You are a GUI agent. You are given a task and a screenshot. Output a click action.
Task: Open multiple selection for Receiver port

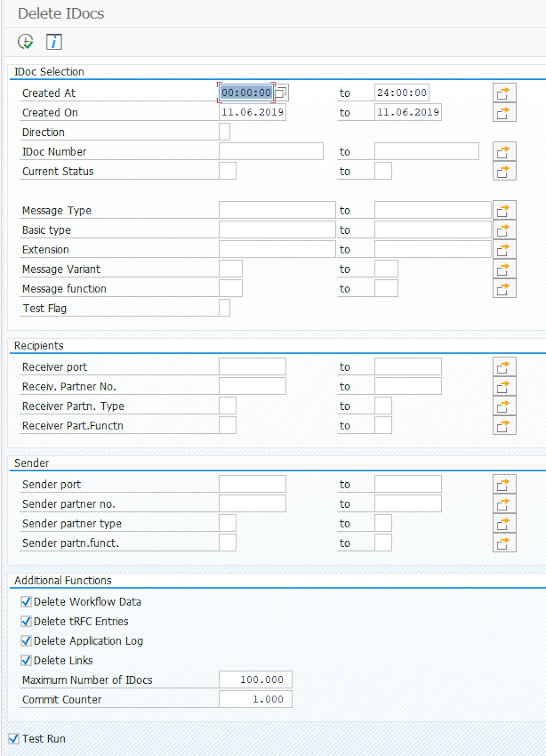504,367
